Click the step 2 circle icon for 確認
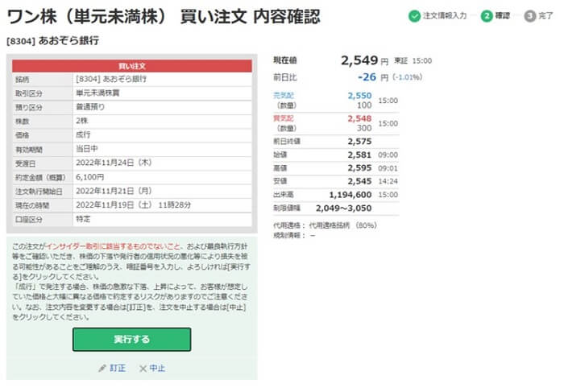This screenshot has width=564, height=392. pos(487,16)
